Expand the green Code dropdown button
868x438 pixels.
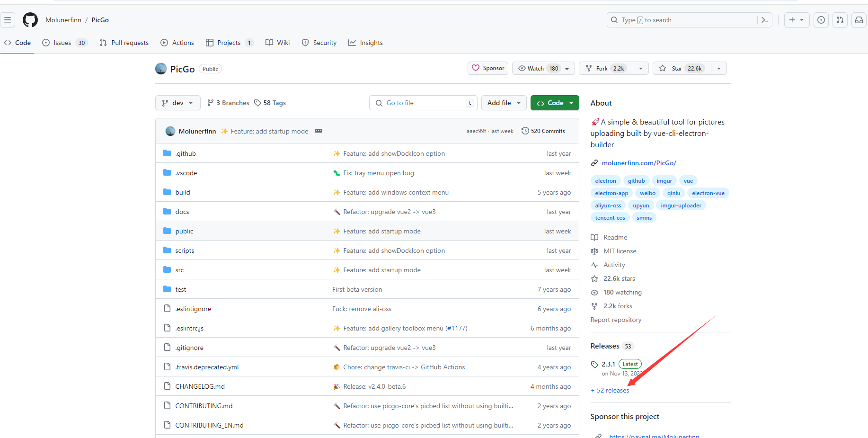coord(555,103)
